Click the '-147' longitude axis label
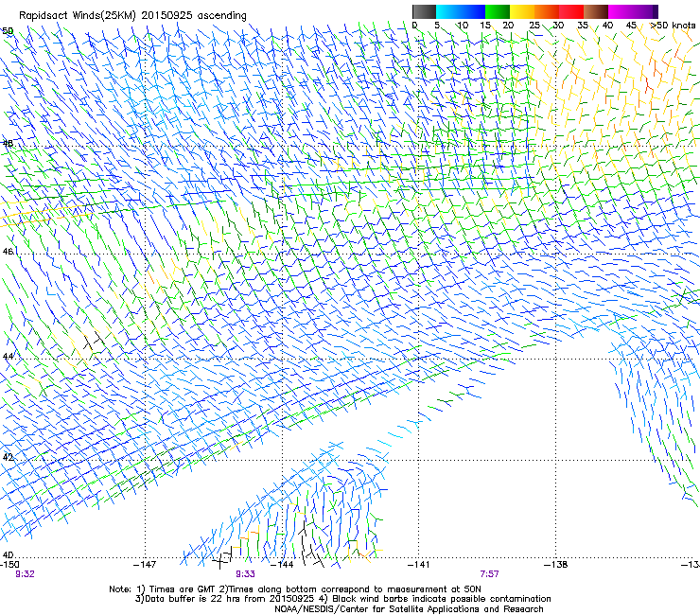 point(145,565)
